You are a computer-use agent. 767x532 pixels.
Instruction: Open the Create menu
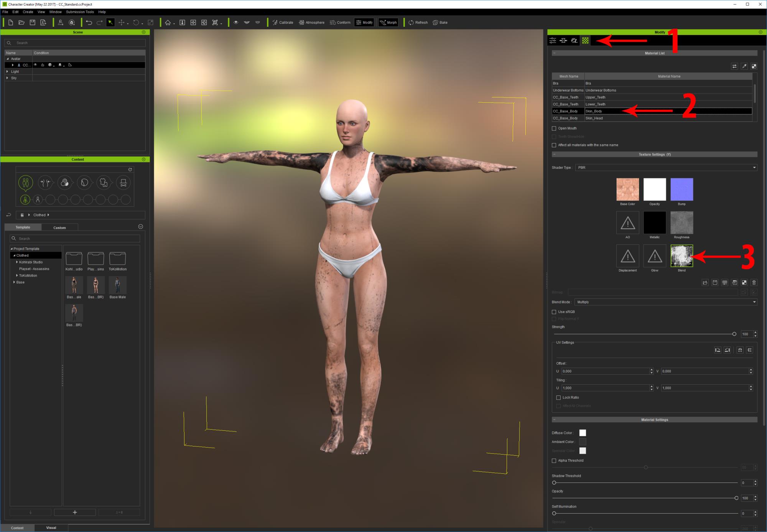coord(28,12)
